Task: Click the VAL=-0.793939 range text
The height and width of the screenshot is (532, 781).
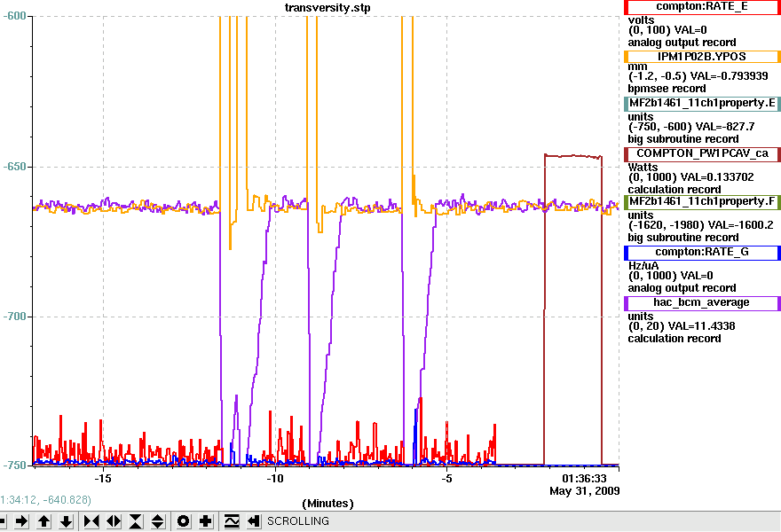Action: click(698, 76)
